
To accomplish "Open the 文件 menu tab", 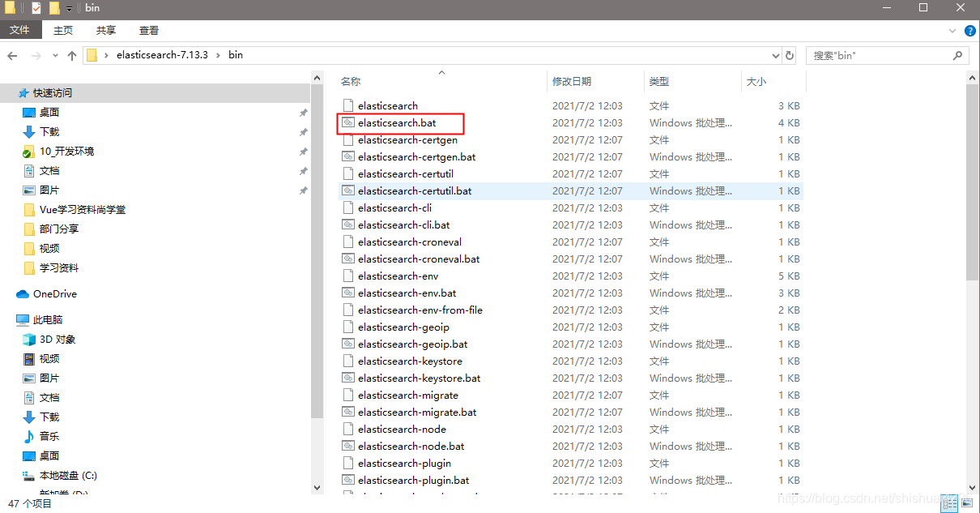I will pos(19,30).
